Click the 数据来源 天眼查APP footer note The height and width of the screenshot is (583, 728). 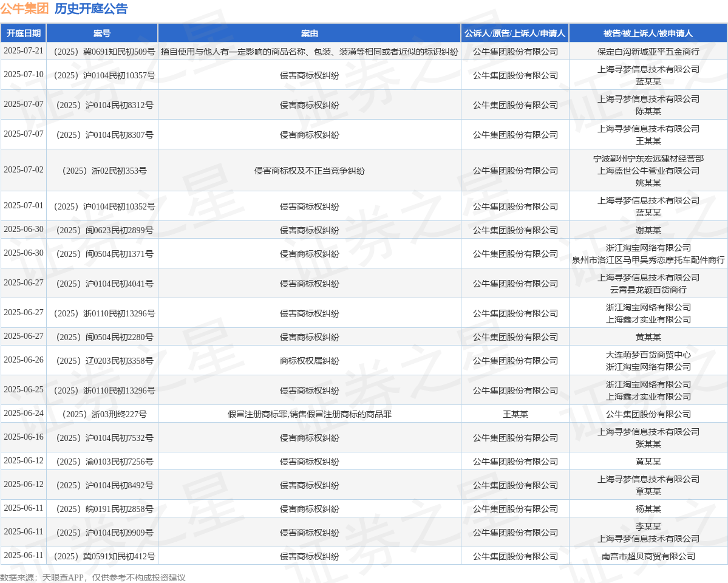tap(93, 578)
